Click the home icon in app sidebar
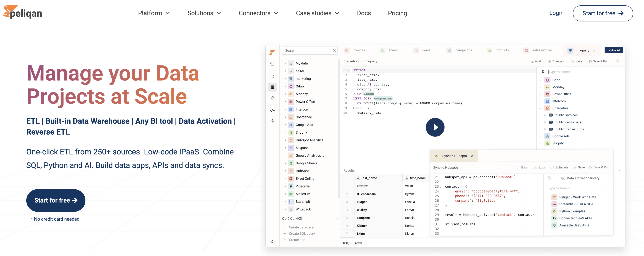 pos(272,64)
